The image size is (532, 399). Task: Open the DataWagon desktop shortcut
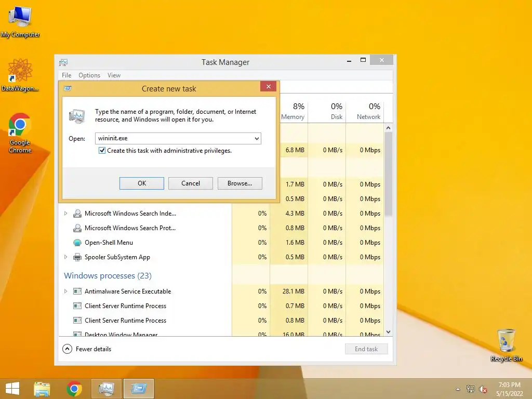20,75
